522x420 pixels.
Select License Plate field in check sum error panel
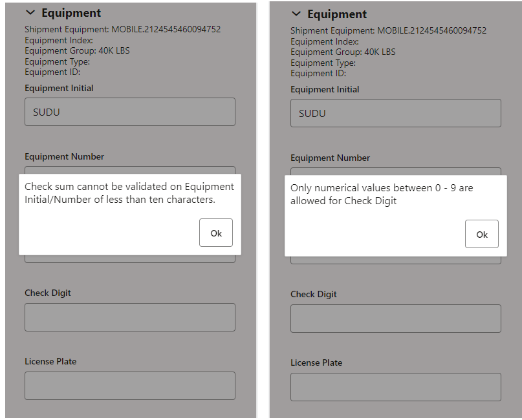pyautogui.click(x=130, y=386)
